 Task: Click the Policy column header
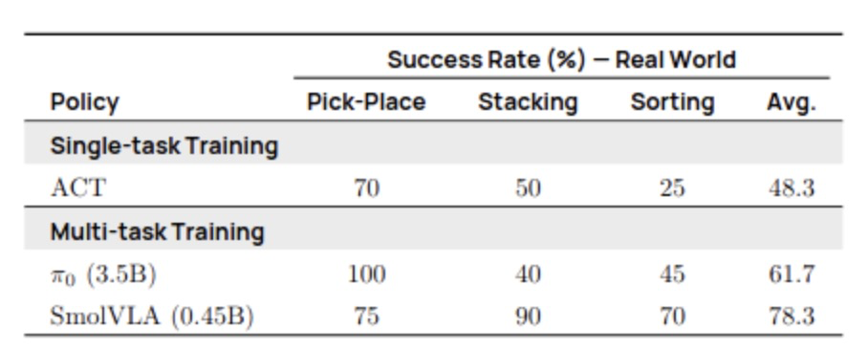tap(85, 102)
